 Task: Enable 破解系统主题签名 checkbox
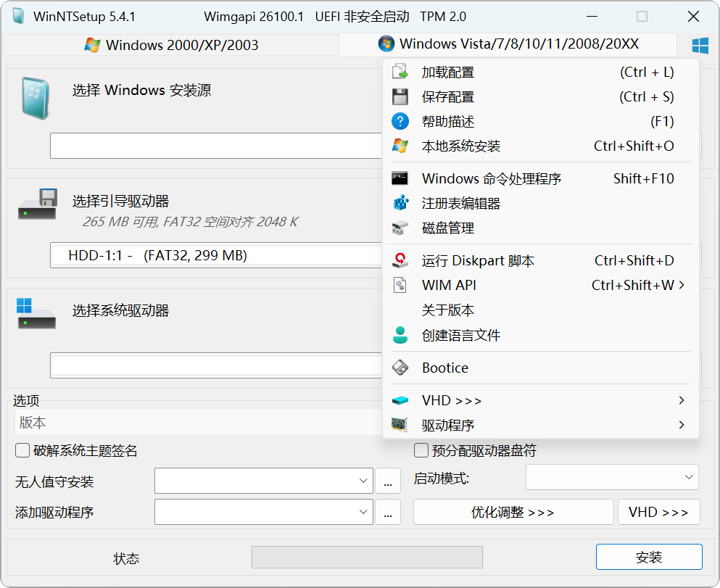[22, 450]
